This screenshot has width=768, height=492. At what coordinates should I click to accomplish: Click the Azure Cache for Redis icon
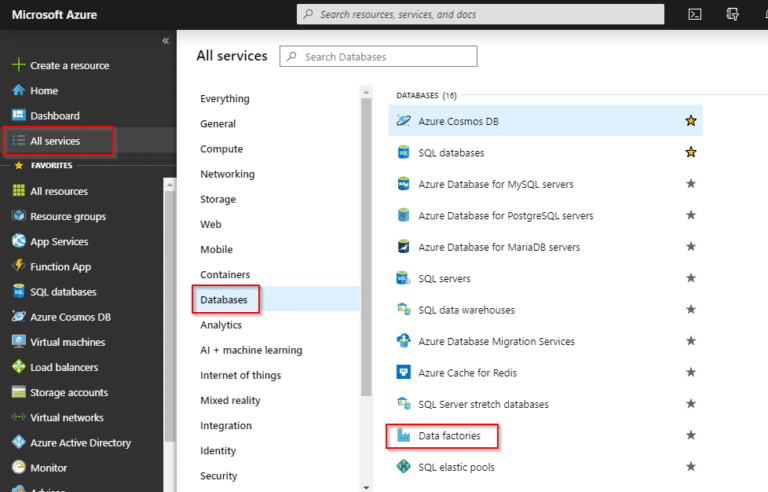[404, 373]
